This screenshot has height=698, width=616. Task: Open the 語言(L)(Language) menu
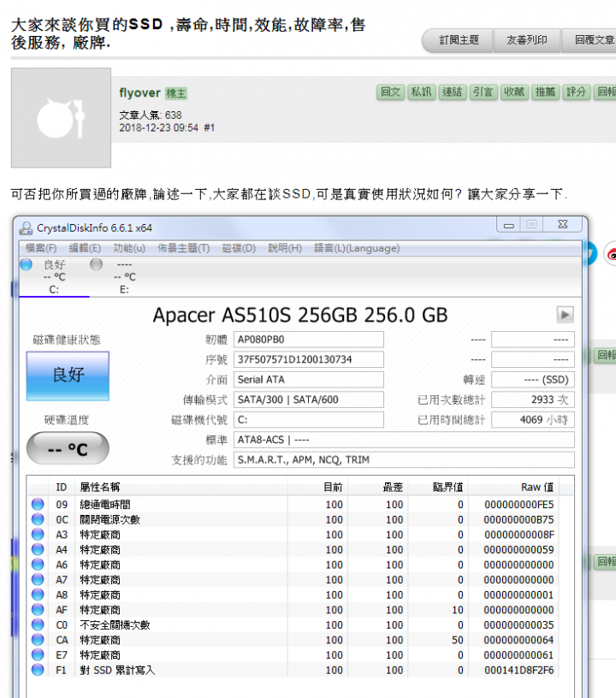coord(357,248)
